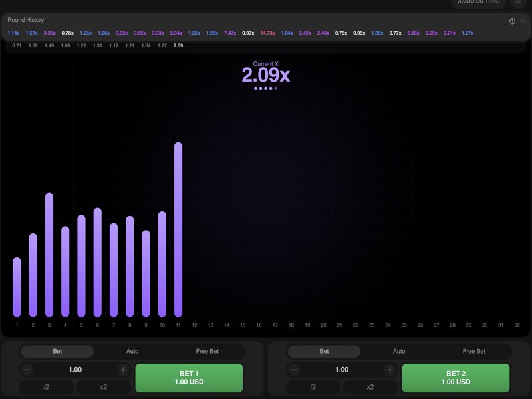The height and width of the screenshot is (399, 532).
Task: Decrease bet 2 amount with minus icon
Action: click(294, 370)
